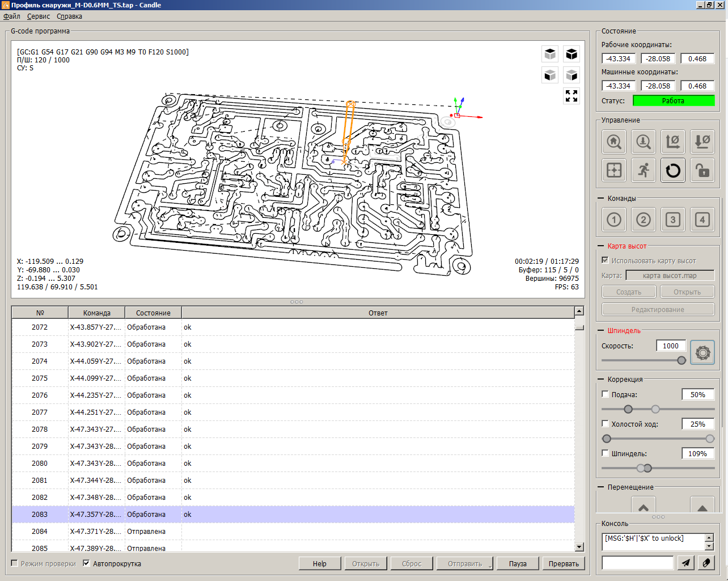Zero the XY coordinates
This screenshot has width=728, height=581.
673,142
